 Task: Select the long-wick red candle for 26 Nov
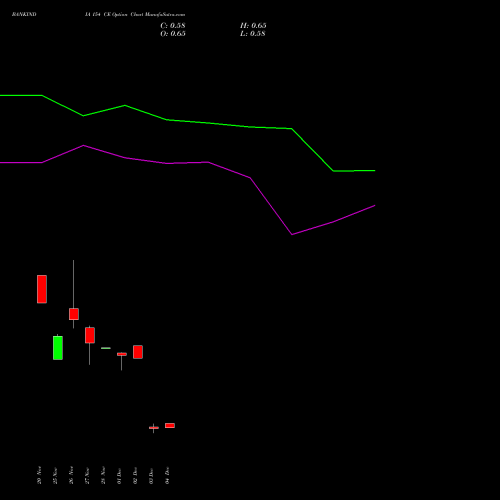coord(74,314)
